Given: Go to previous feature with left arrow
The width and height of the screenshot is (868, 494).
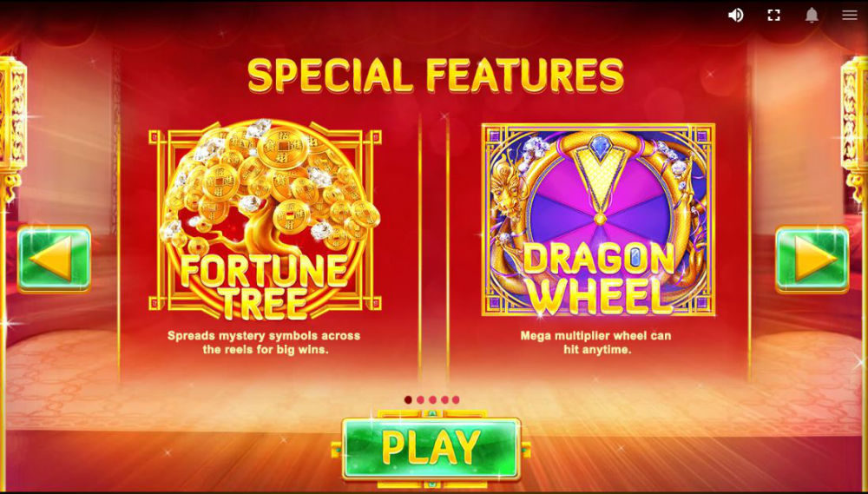Looking at the screenshot, I should tap(54, 259).
